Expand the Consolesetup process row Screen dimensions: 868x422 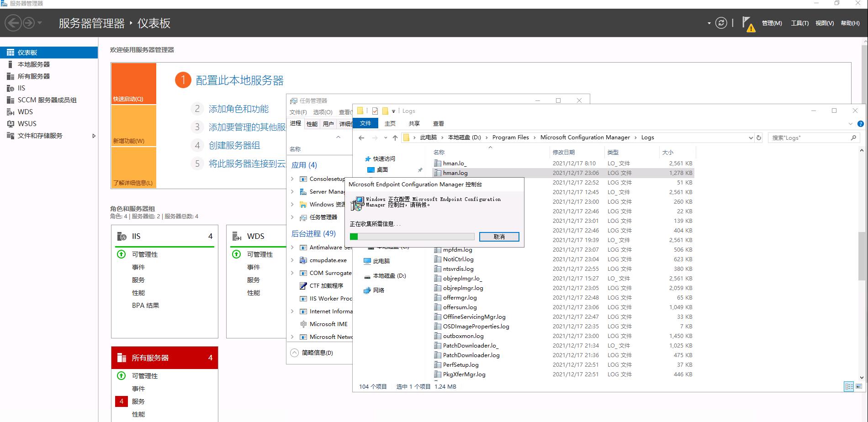point(292,179)
